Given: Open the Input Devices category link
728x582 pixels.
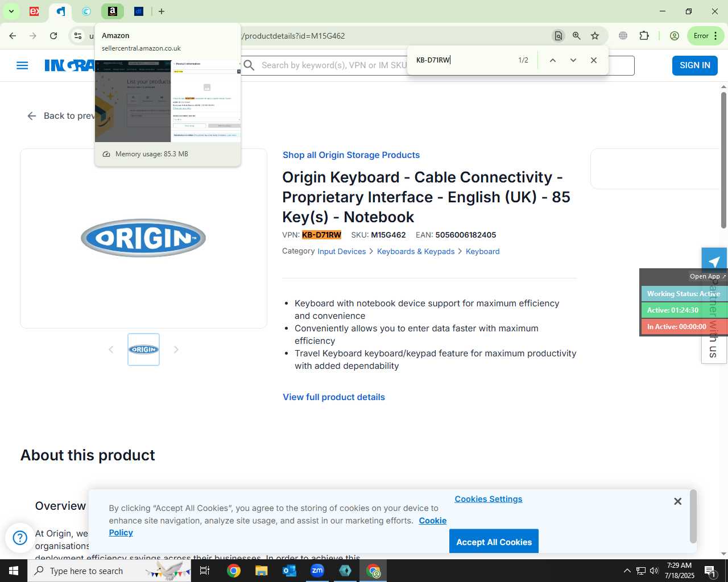Looking at the screenshot, I should 341,251.
